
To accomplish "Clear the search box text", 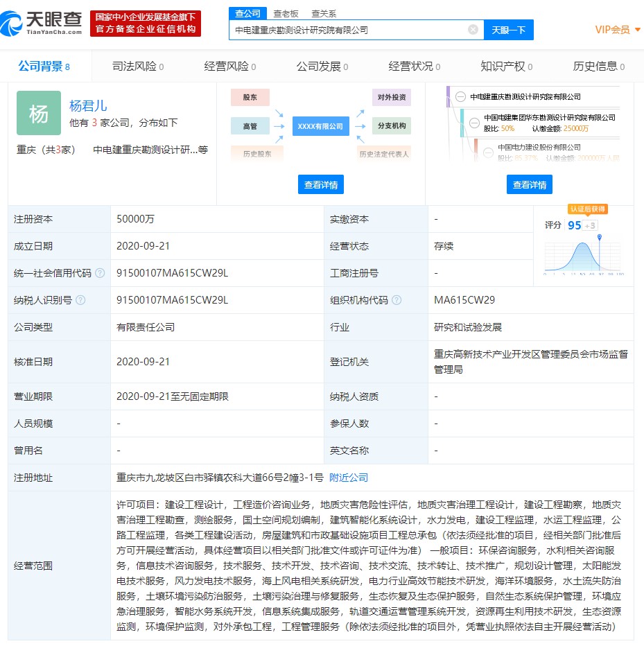I will tap(473, 30).
